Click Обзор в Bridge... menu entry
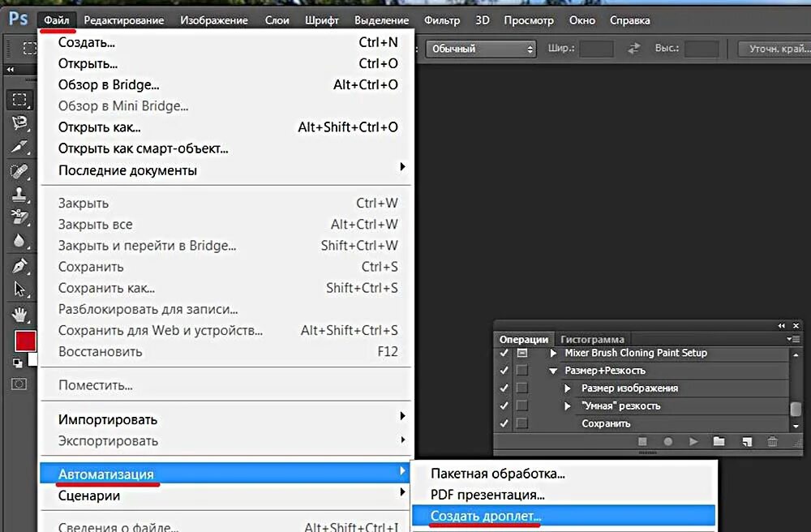811x532 pixels. pyautogui.click(x=225, y=85)
